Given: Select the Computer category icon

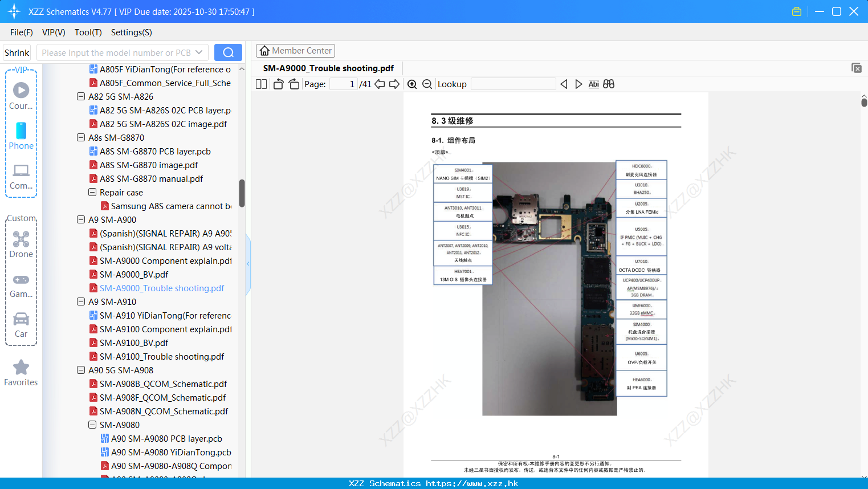Looking at the screenshot, I should (21, 176).
